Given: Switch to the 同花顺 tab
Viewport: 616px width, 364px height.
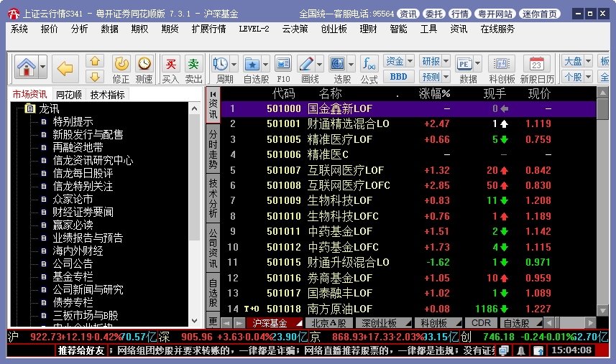Looking at the screenshot, I should click(69, 95).
